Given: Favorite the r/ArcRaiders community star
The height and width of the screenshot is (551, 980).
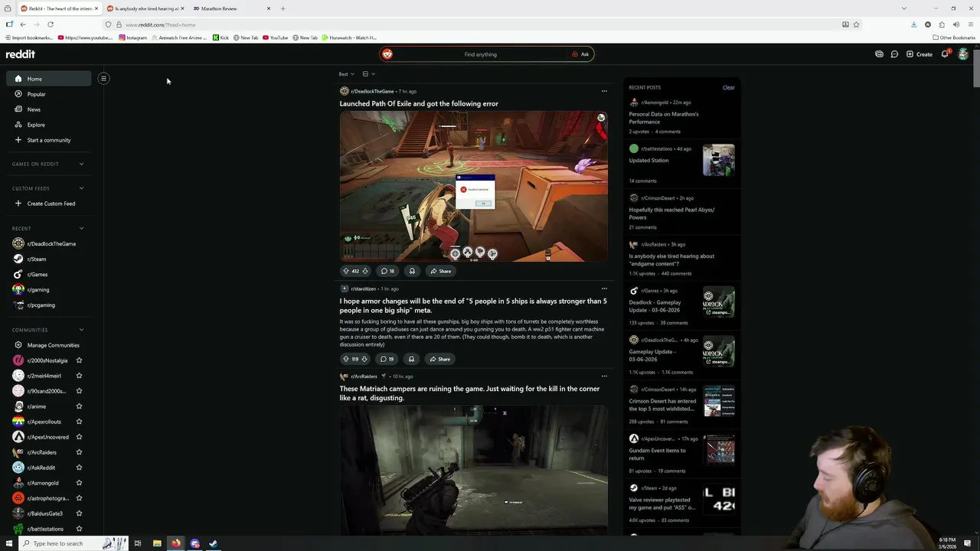Looking at the screenshot, I should click(79, 452).
